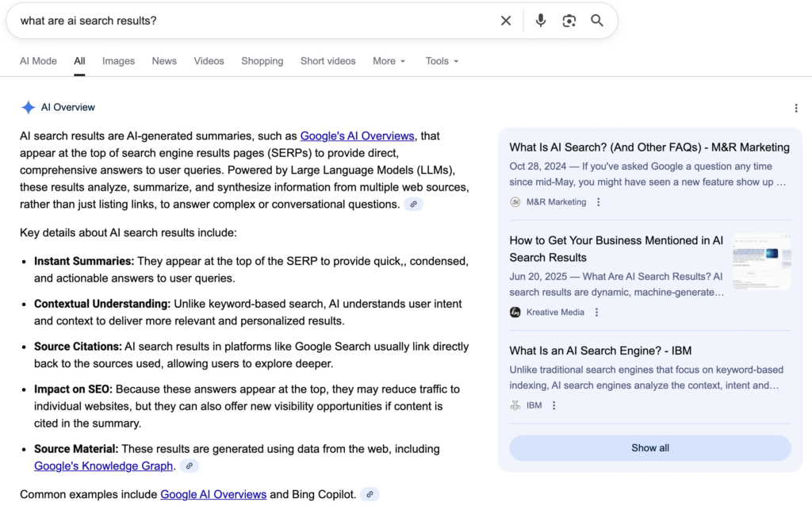Open the Tools dropdown
Screen dimensions: 812x510
(442, 61)
